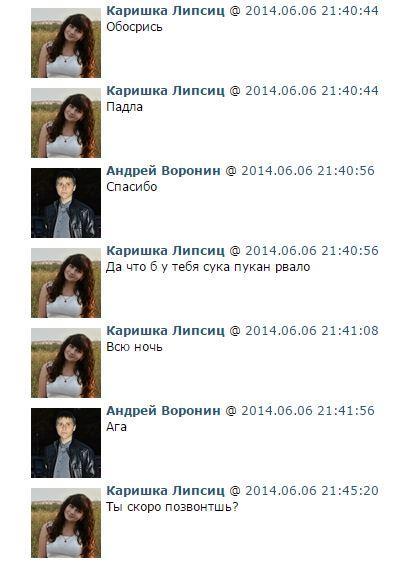Click Андрей Воронин's avatar next to "Спасибо"
Viewport: 404px width, 564px height.
(x=66, y=203)
